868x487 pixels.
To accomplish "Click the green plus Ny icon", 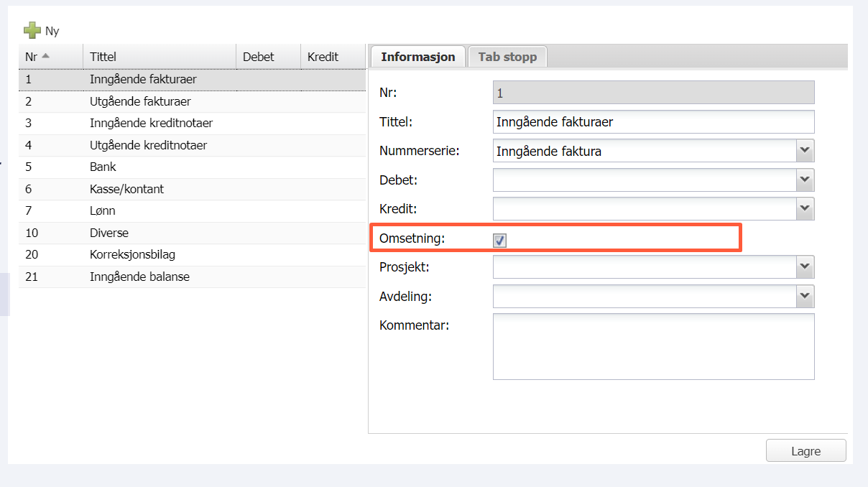I will click(32, 31).
